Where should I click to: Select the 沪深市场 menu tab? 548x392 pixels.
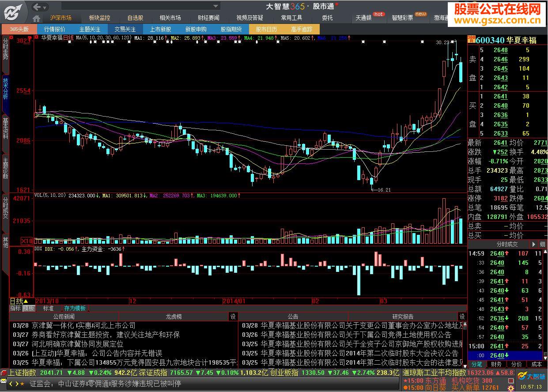[61, 18]
